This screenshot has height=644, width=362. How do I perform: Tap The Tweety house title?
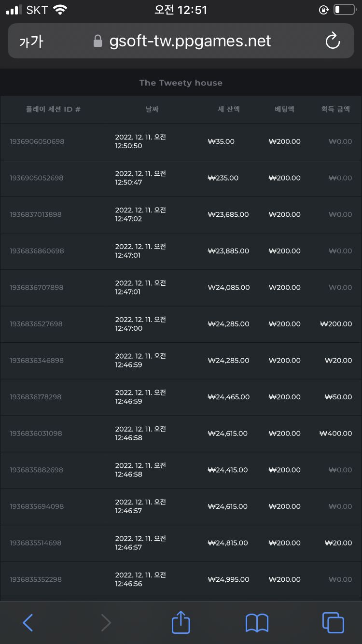(x=181, y=83)
